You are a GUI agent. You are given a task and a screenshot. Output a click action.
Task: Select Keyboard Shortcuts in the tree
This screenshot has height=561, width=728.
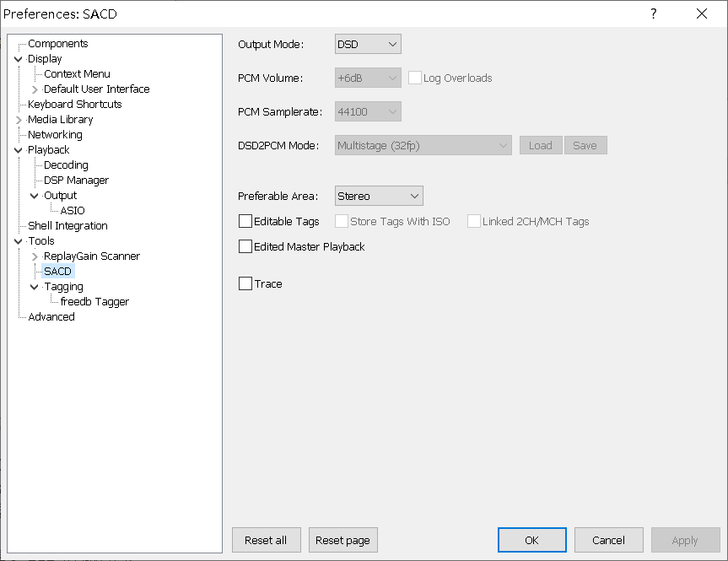coord(74,105)
